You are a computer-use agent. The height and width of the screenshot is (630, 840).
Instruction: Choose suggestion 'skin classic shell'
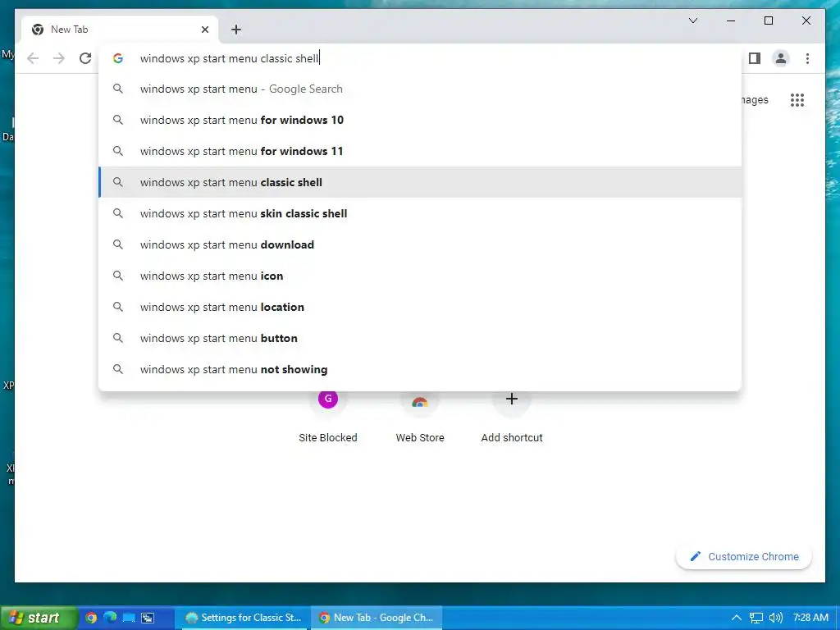420,213
